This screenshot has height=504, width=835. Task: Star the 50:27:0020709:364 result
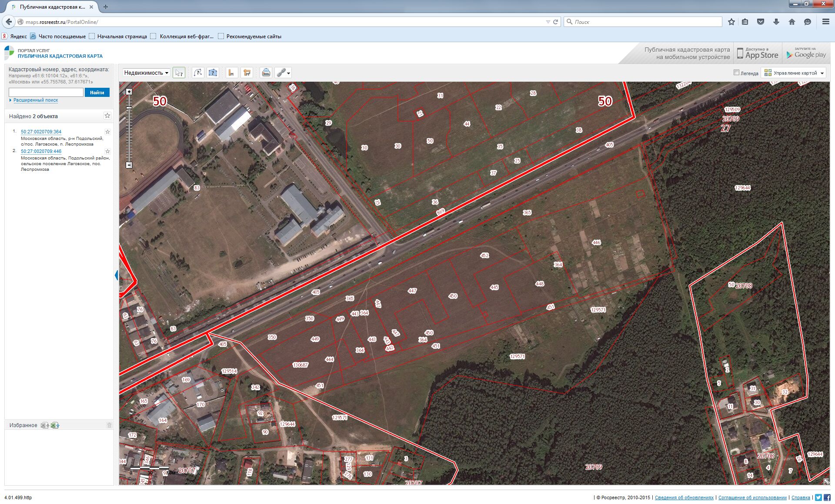[107, 132]
